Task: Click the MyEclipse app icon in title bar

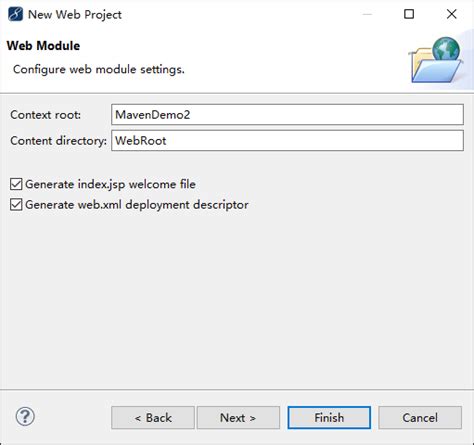Action: (x=15, y=14)
